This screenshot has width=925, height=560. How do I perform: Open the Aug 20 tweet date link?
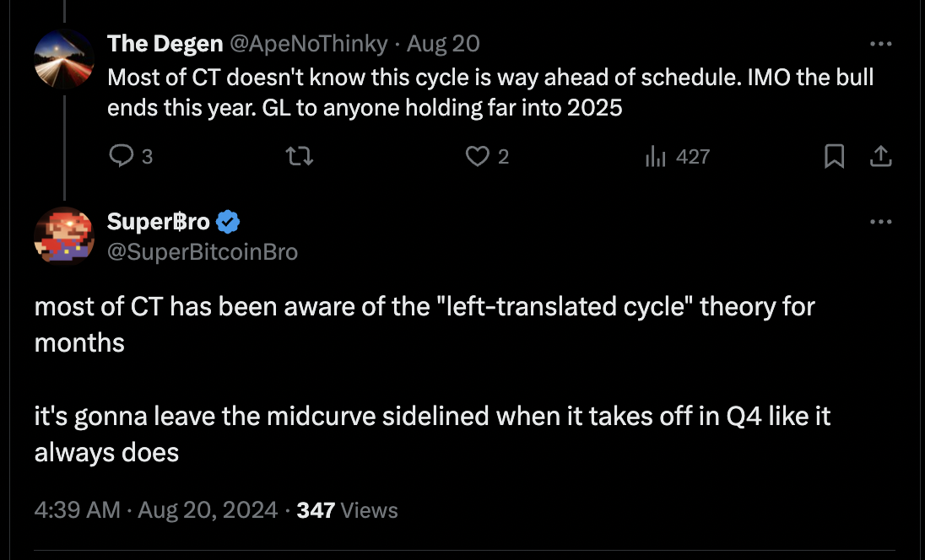pos(443,43)
